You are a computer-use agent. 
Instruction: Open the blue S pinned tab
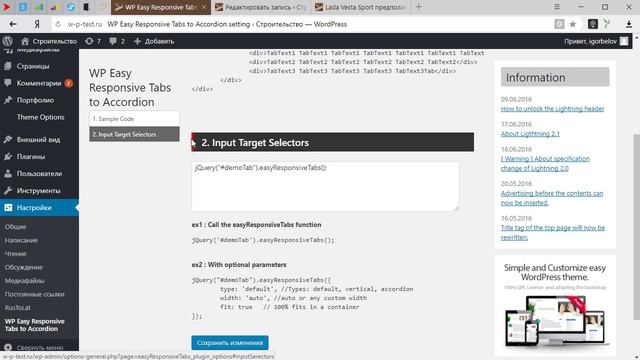click(x=23, y=7)
